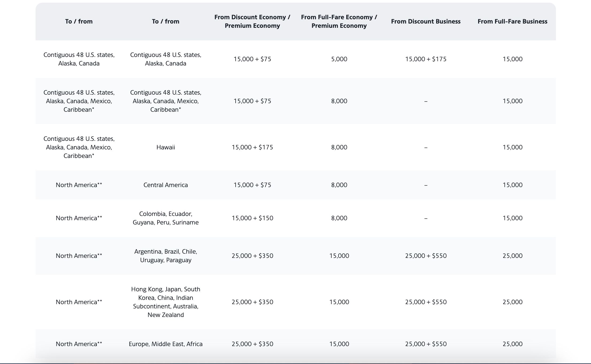Click the Discount Business dash in the Hawaii row
591x364 pixels.
(x=426, y=148)
